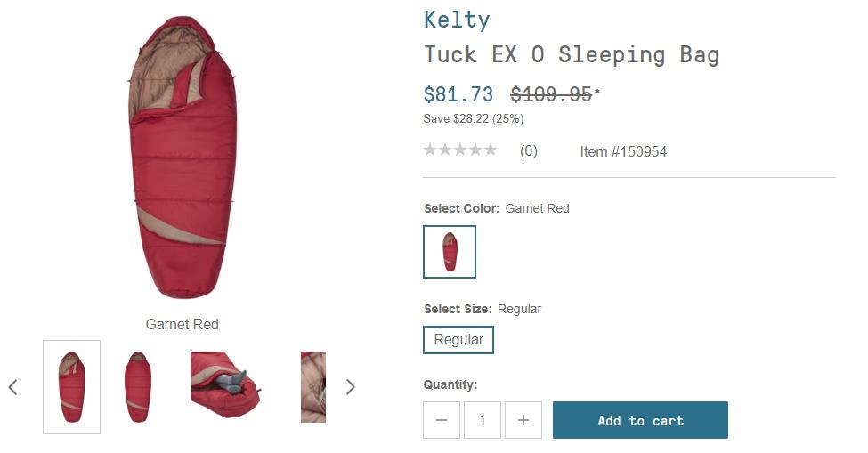868x453 pixels.
Task: Select the first open-bag thumbnail
Action: click(71, 387)
